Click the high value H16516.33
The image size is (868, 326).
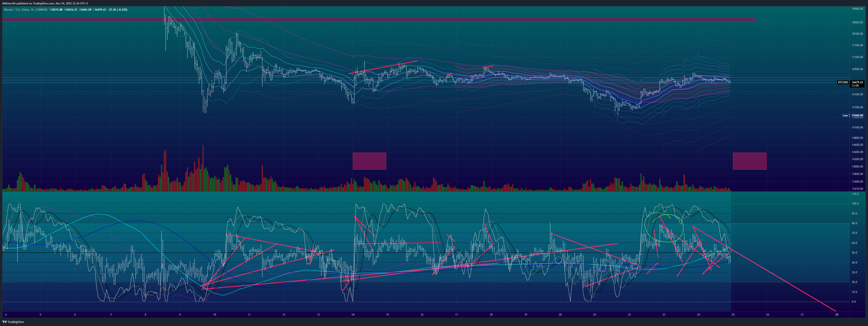pyautogui.click(x=71, y=10)
